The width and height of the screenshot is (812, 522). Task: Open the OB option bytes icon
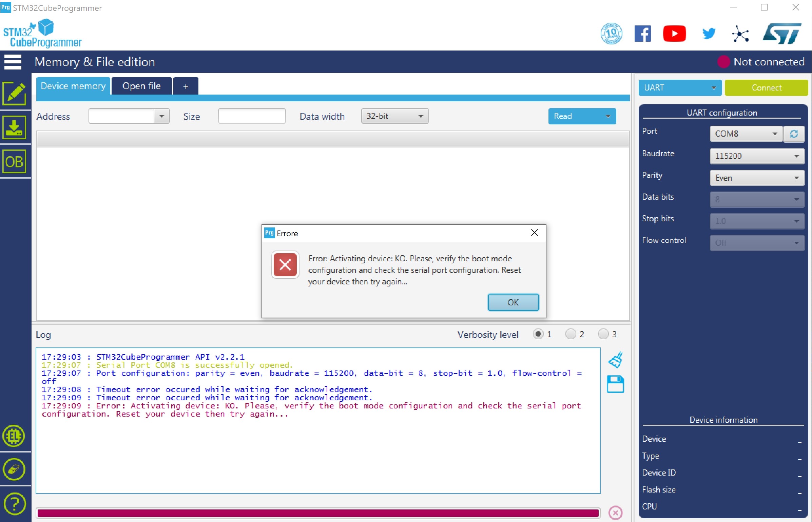14,162
